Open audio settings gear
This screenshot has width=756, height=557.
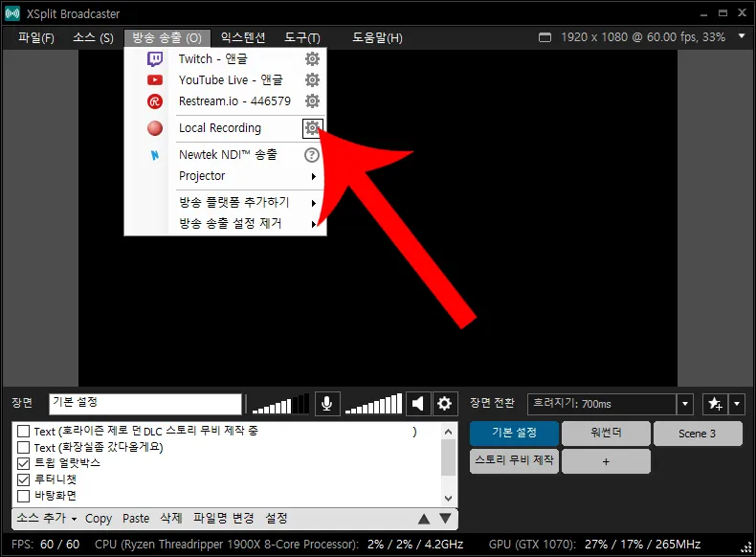coord(445,403)
